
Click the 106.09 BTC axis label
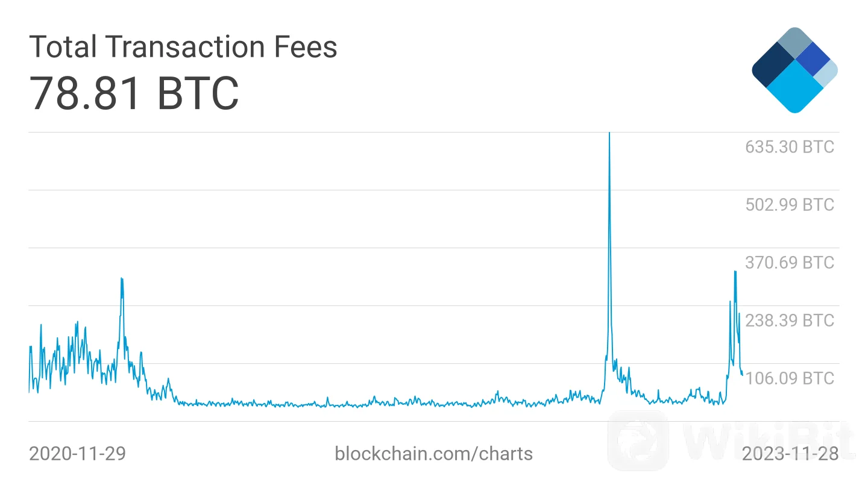coord(790,378)
